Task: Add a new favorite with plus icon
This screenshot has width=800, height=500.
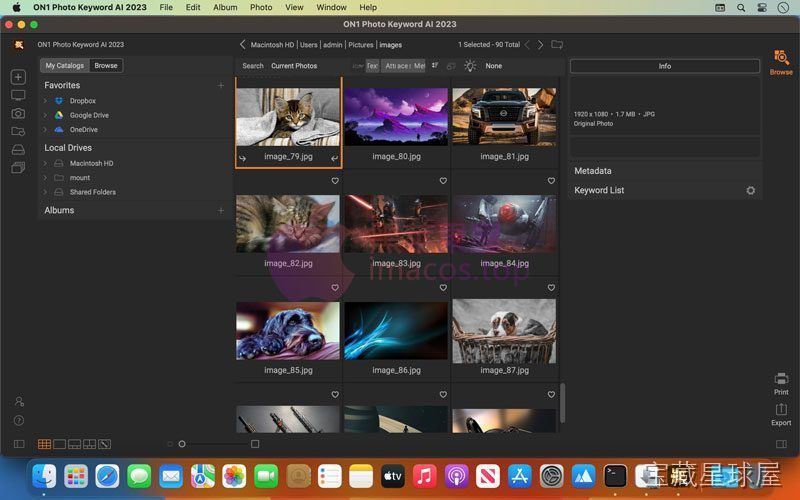Action: pos(221,85)
